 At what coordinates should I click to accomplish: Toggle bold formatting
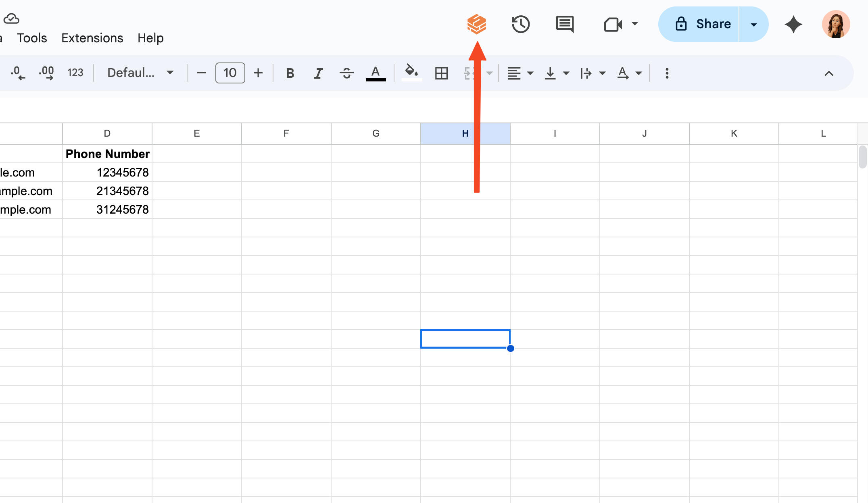pos(290,73)
